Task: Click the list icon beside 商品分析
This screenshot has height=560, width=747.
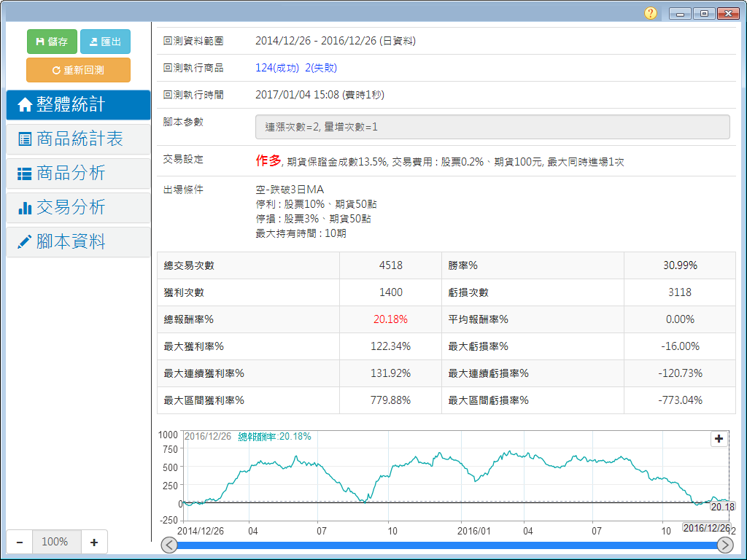Action: click(25, 174)
